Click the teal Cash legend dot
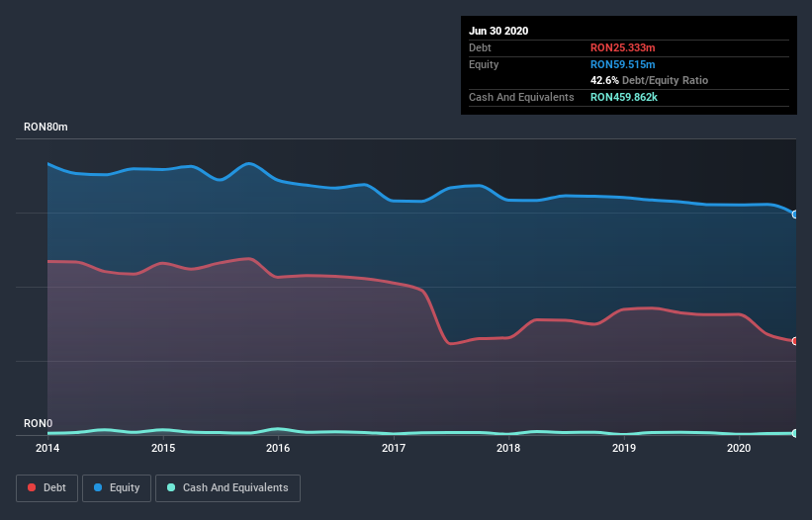Viewport: 812px width, 520px height. click(x=171, y=487)
